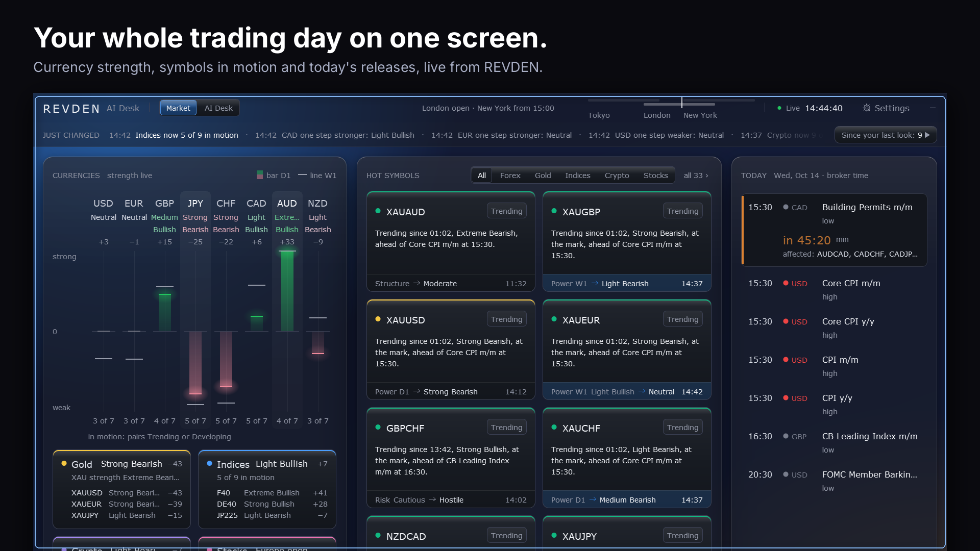Switch to the Market view
The height and width of the screenshot is (551, 980).
point(178,108)
